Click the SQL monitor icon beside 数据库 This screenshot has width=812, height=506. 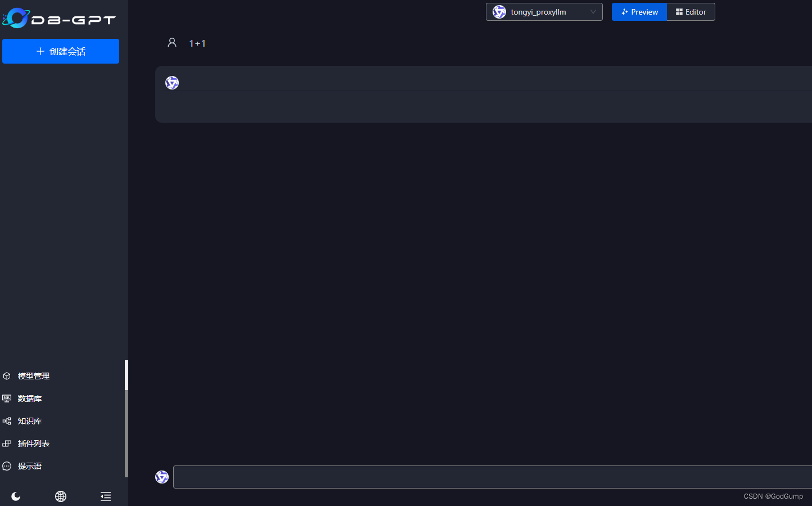point(7,398)
